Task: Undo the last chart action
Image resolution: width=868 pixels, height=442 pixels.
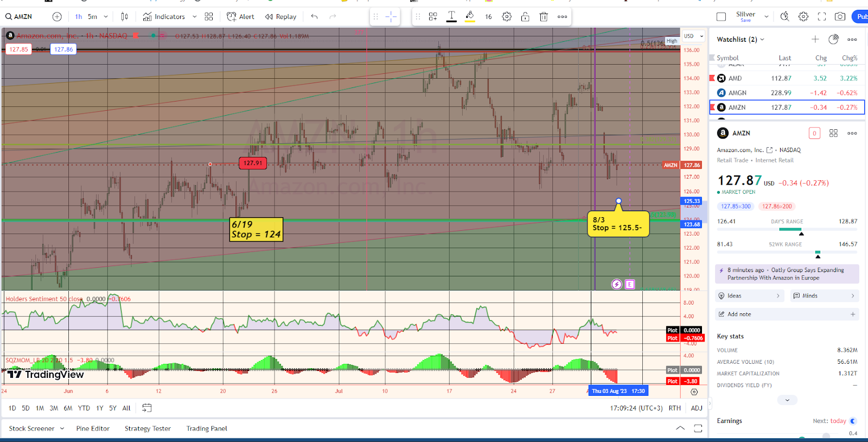Action: pos(314,17)
